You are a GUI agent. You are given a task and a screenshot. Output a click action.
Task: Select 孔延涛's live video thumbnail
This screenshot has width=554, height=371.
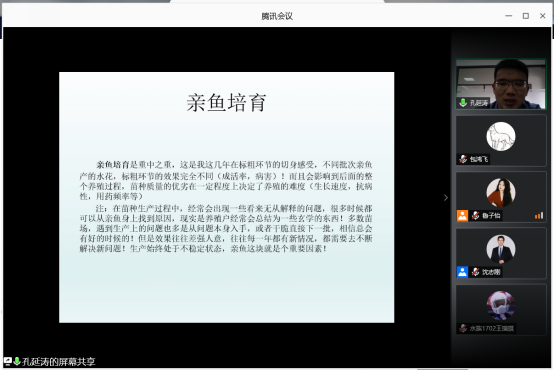501,84
